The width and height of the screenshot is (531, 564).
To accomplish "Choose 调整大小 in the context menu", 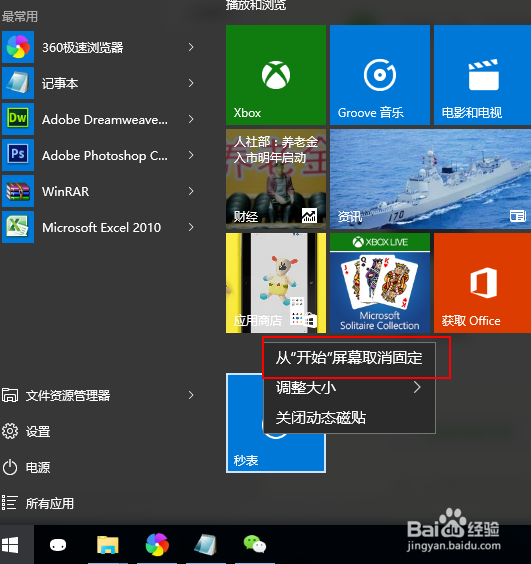I will click(349, 388).
